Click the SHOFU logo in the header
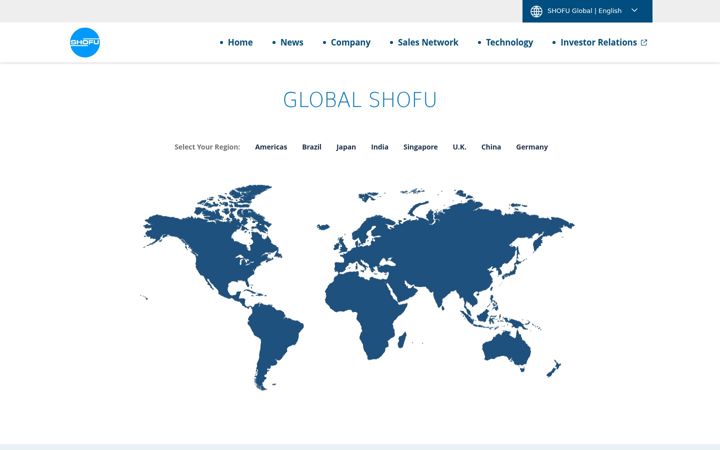Screen dimensions: 720x450 tap(85, 42)
